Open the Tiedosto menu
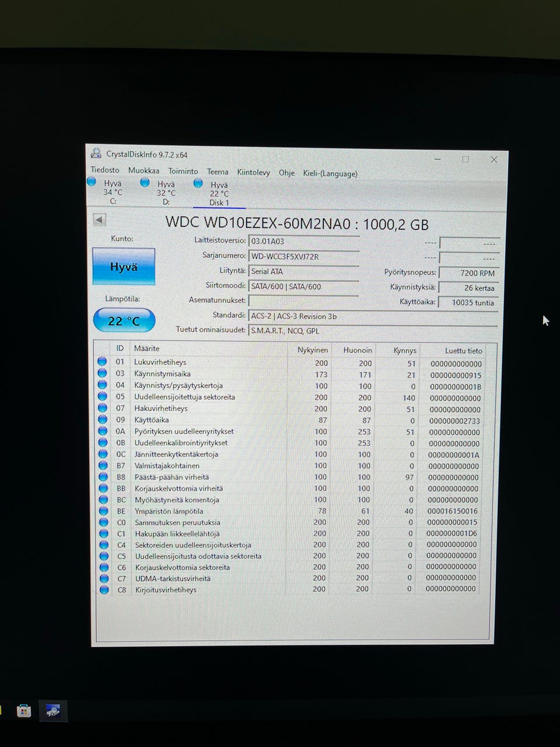The image size is (560, 747). [104, 170]
